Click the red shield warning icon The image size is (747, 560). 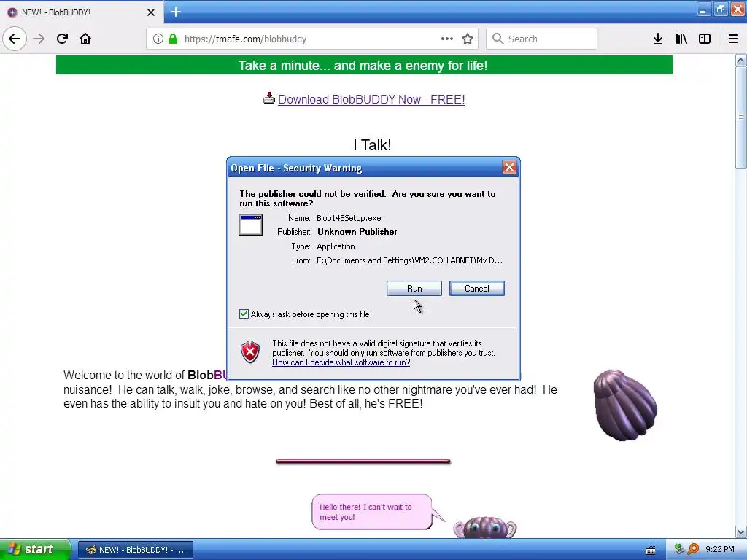[x=250, y=352]
